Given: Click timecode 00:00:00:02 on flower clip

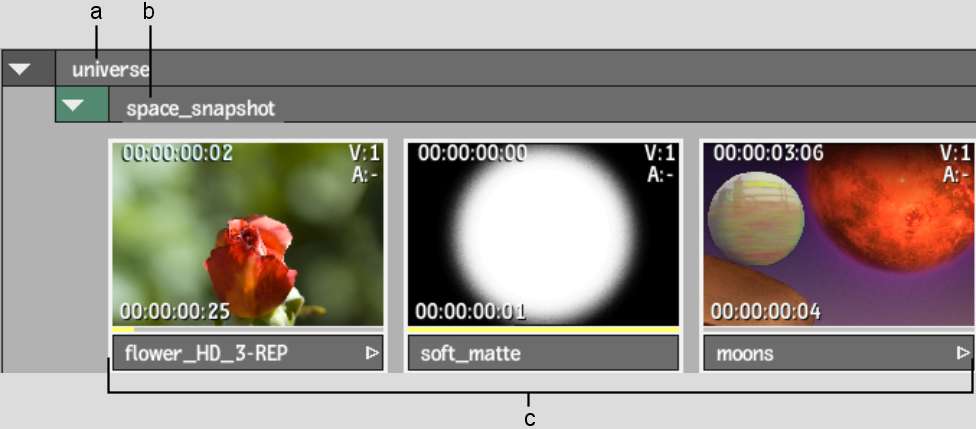Looking at the screenshot, I should coord(176,153).
